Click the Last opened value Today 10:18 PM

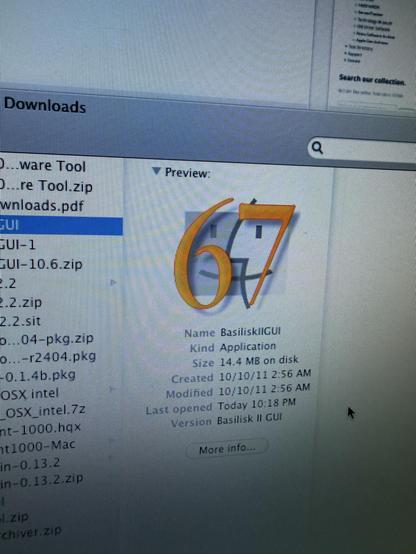click(256, 404)
